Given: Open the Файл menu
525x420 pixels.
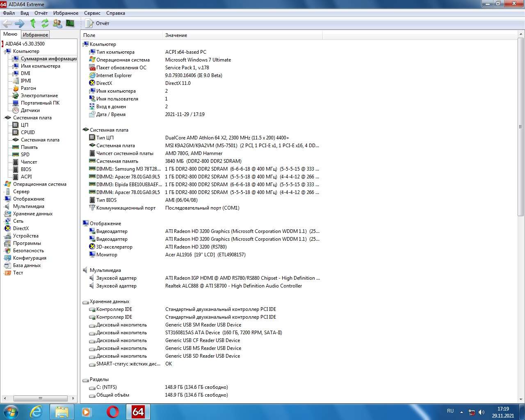Looking at the screenshot, I should click(9, 13).
